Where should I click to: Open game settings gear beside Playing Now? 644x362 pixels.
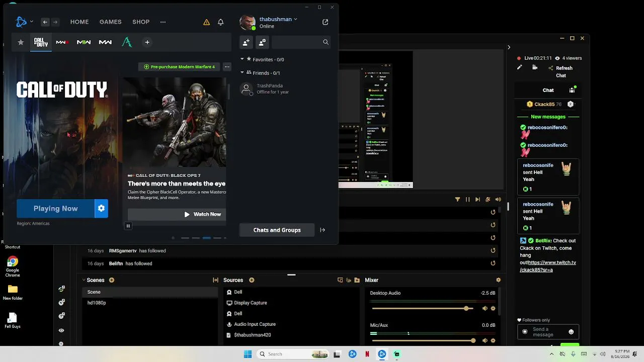pyautogui.click(x=101, y=209)
